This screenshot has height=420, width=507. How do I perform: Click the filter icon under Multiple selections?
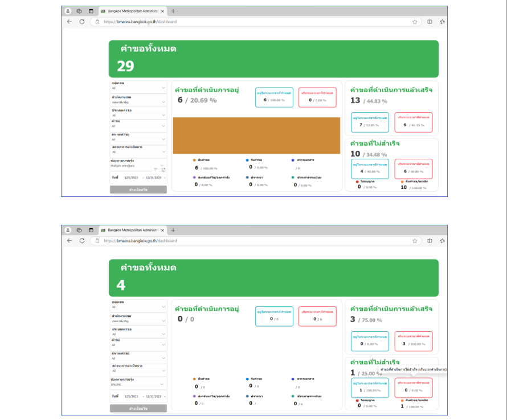(x=156, y=170)
